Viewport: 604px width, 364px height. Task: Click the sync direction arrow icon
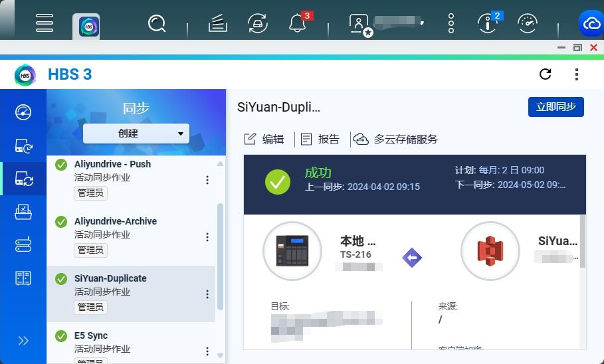pyautogui.click(x=412, y=258)
